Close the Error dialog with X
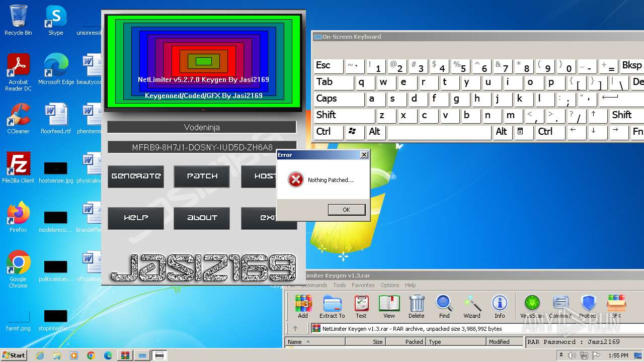 pos(364,155)
